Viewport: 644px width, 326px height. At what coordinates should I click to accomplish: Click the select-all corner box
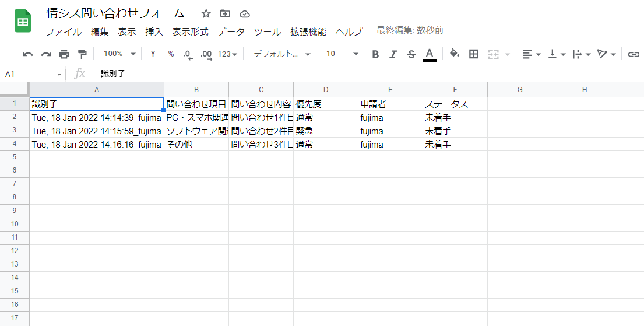[15, 90]
